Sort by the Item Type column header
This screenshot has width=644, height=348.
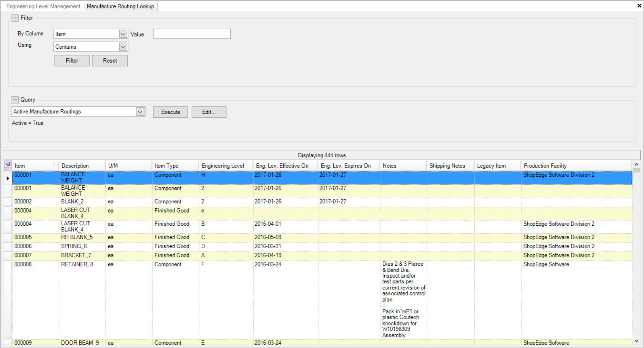(x=175, y=166)
